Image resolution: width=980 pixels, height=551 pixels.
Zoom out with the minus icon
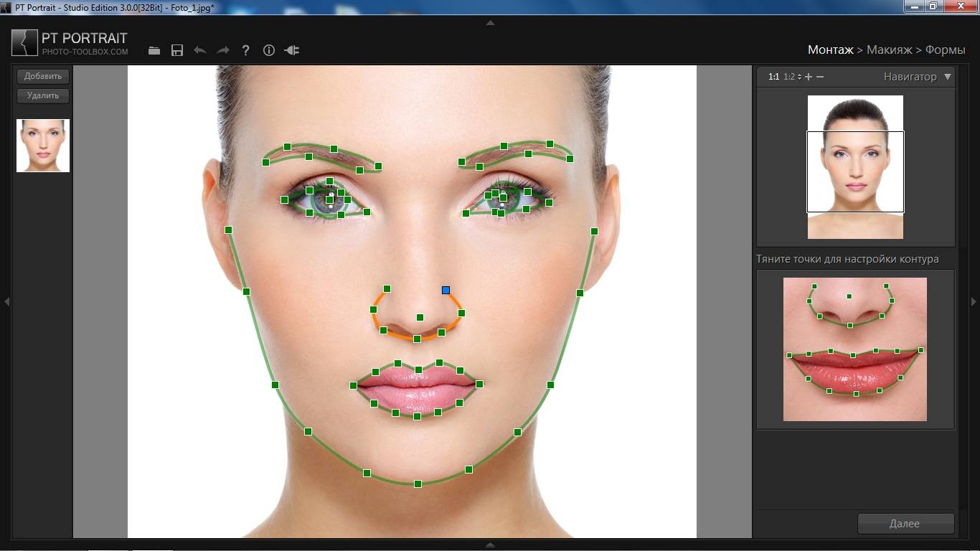pyautogui.click(x=820, y=77)
